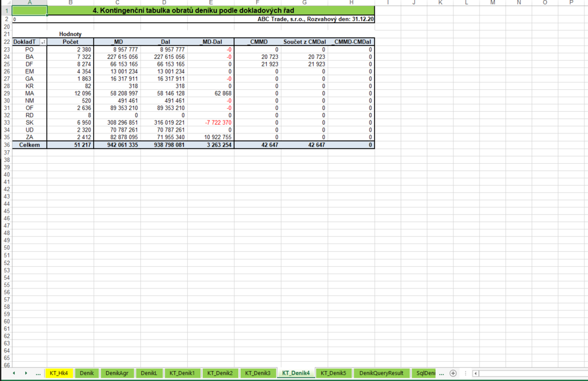Click horizontal scrollbar left arrow
Image resolution: width=588 pixels, height=381 pixels.
pos(476,373)
